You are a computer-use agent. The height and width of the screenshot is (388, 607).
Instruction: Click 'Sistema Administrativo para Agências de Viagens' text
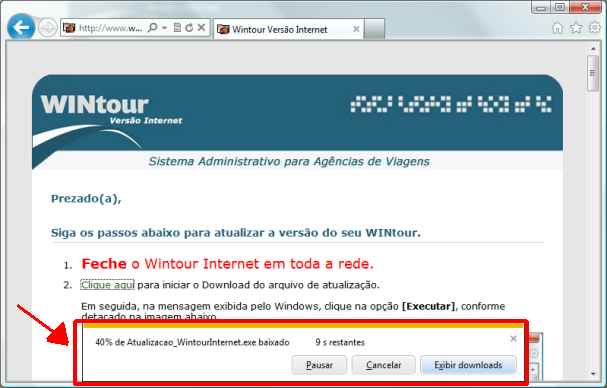(289, 161)
